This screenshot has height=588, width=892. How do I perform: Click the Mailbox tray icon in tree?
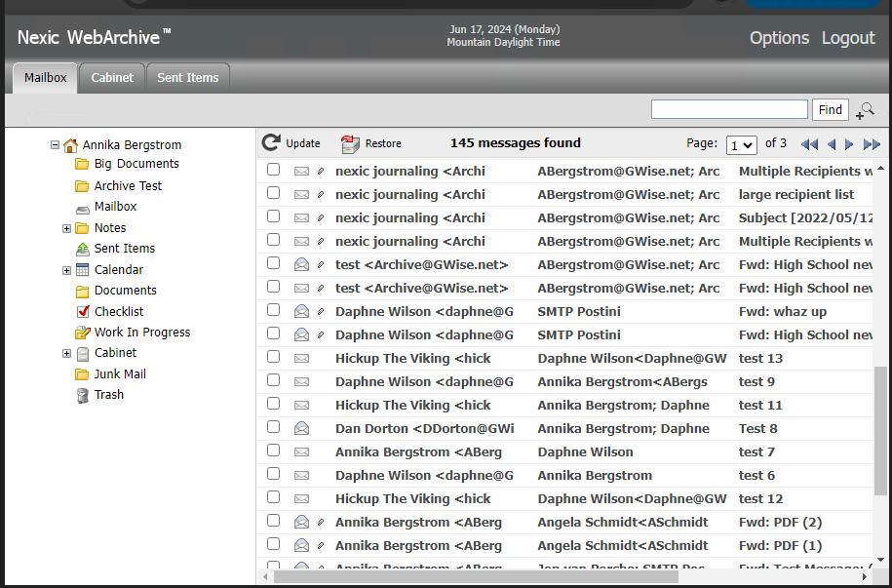coord(83,210)
